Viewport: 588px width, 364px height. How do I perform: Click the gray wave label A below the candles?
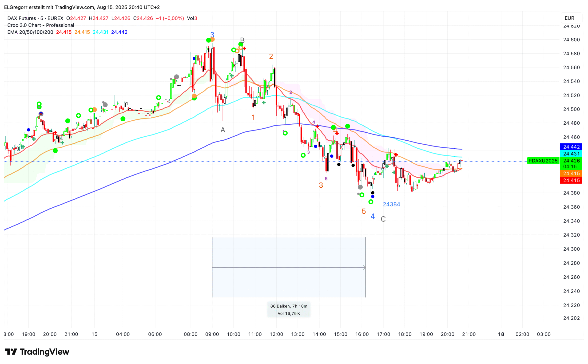223,130
